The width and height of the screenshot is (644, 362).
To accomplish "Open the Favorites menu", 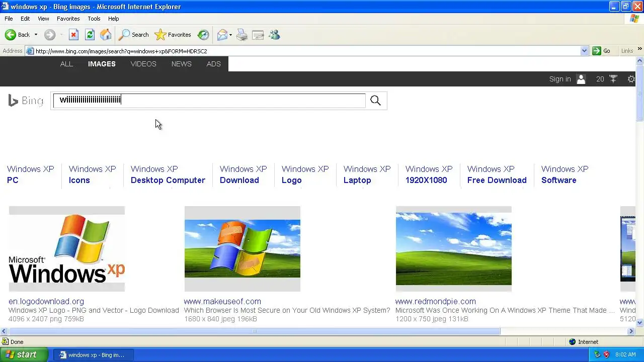I will click(68, 19).
